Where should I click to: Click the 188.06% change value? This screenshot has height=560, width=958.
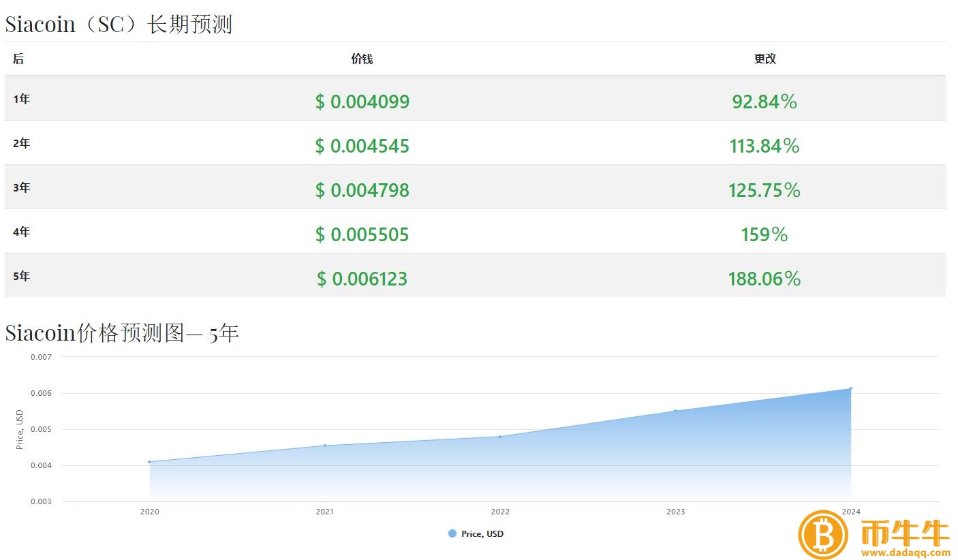point(764,279)
